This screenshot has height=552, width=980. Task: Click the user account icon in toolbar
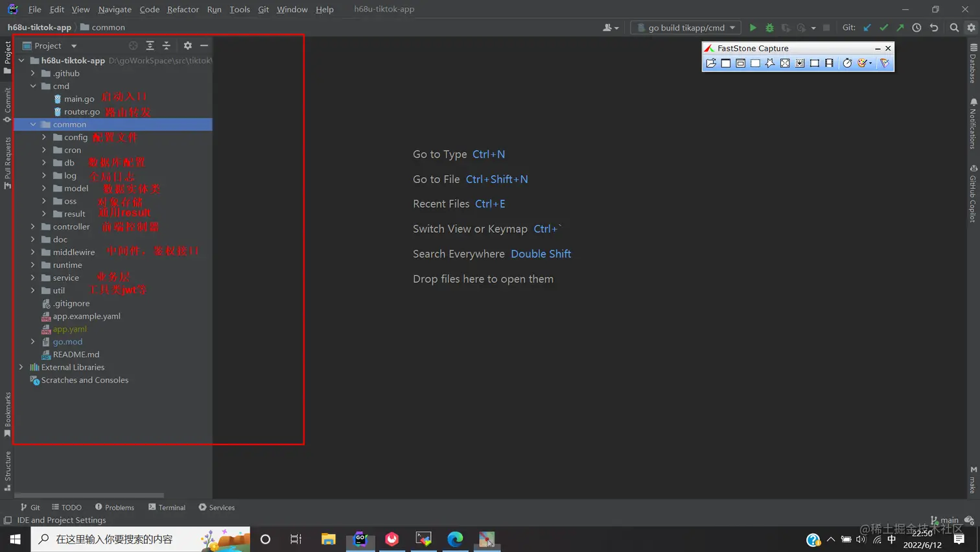tap(611, 28)
